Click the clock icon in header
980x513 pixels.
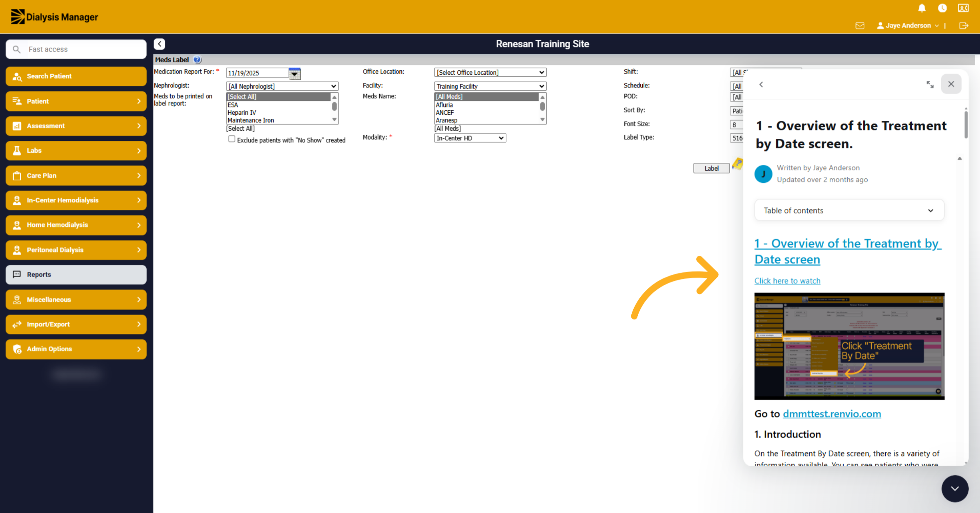(x=942, y=8)
